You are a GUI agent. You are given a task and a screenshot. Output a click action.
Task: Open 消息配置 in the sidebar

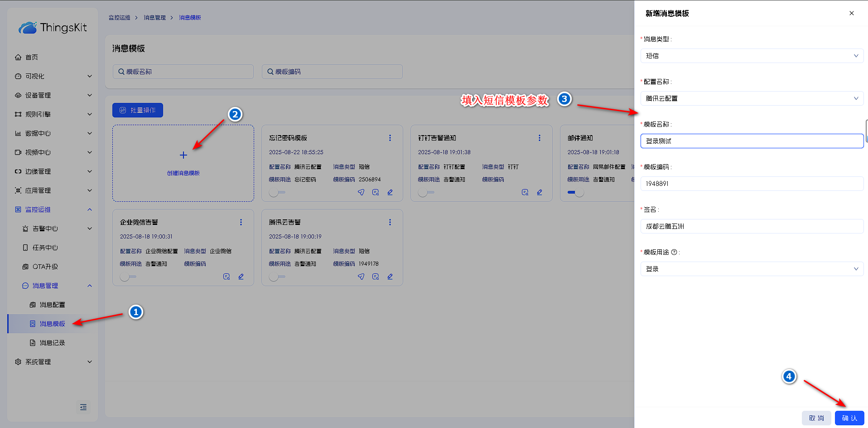52,305
